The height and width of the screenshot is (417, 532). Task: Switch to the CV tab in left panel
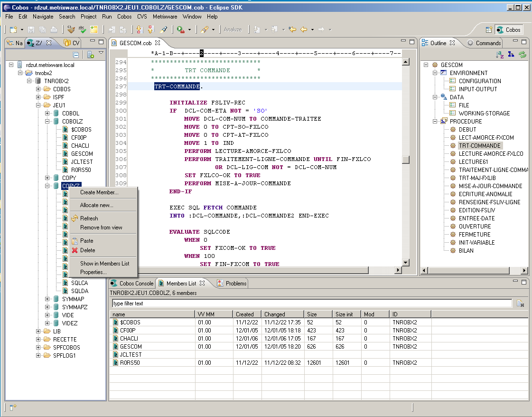pos(72,43)
